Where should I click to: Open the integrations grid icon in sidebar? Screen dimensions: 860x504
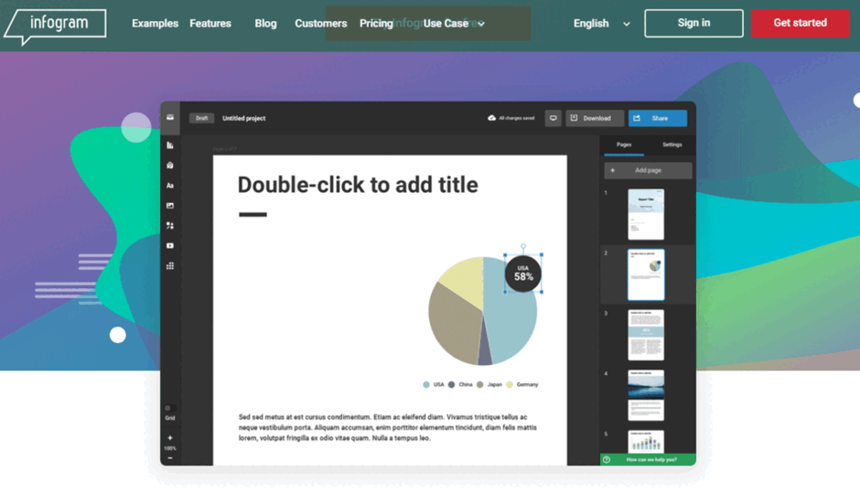(170, 266)
